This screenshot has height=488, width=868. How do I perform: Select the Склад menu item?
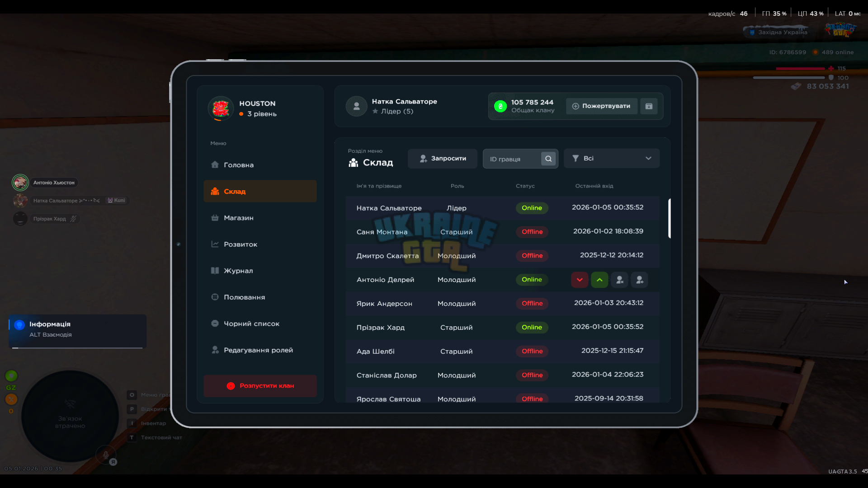(x=260, y=191)
